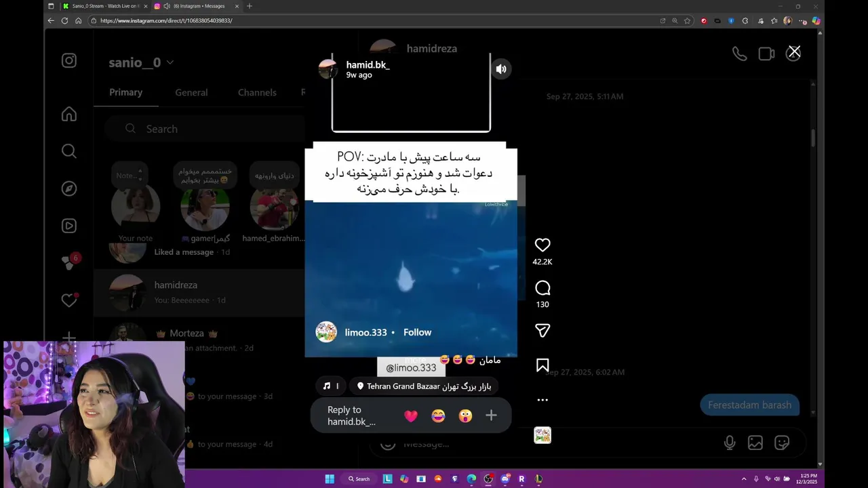868x488 pixels.
Task: Open Search in Instagram sidebar
Action: [x=69, y=151]
